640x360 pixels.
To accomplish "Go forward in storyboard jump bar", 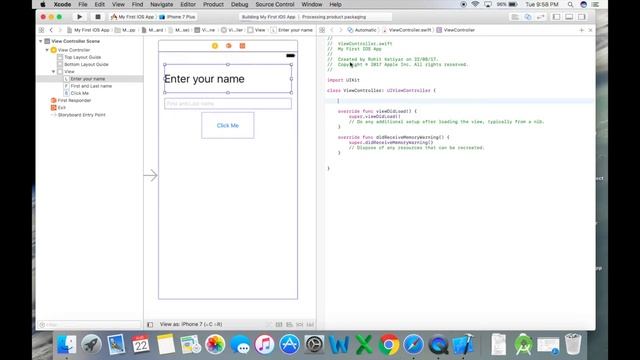I will [x=60, y=30].
